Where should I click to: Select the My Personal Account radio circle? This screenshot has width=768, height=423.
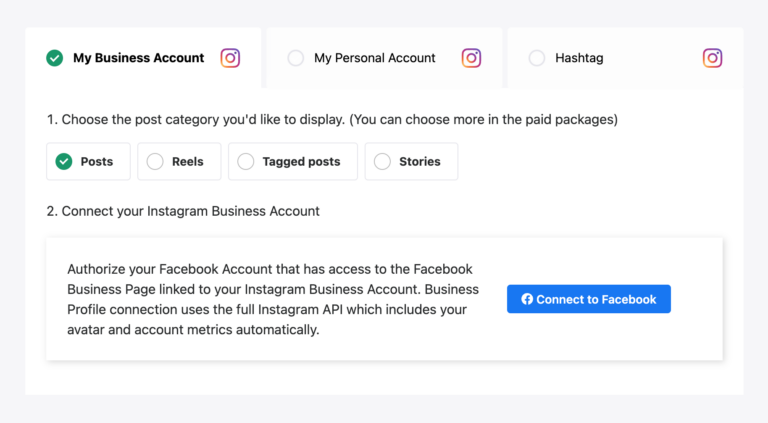[296, 58]
